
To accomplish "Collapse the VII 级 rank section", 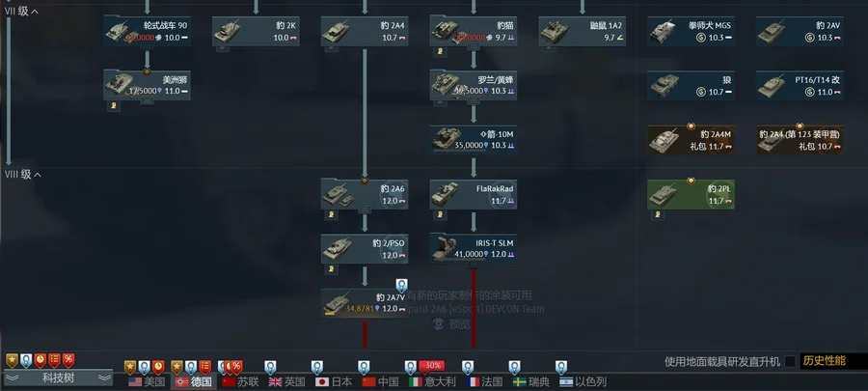I will click(21, 11).
